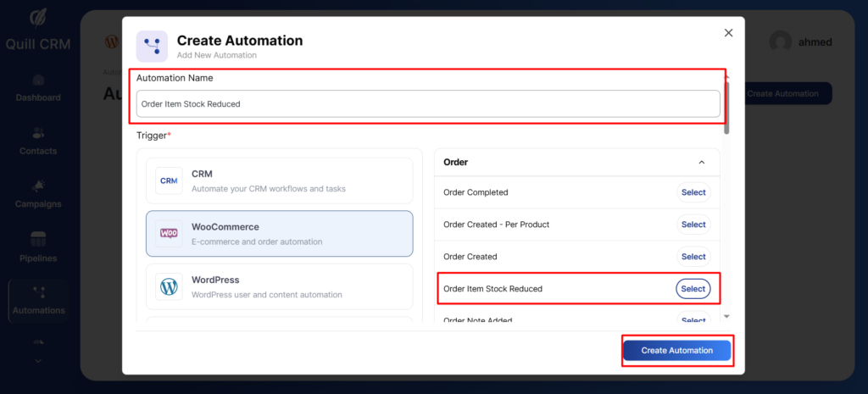The width and height of the screenshot is (868, 394).
Task: Click the CRM trigger icon
Action: [169, 180]
